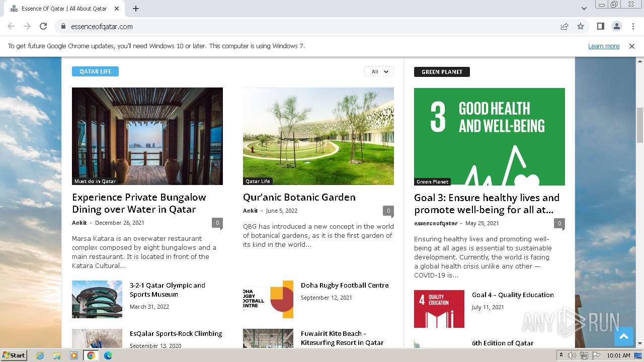
Task: Bookmark this page with star
Action: 581,26
